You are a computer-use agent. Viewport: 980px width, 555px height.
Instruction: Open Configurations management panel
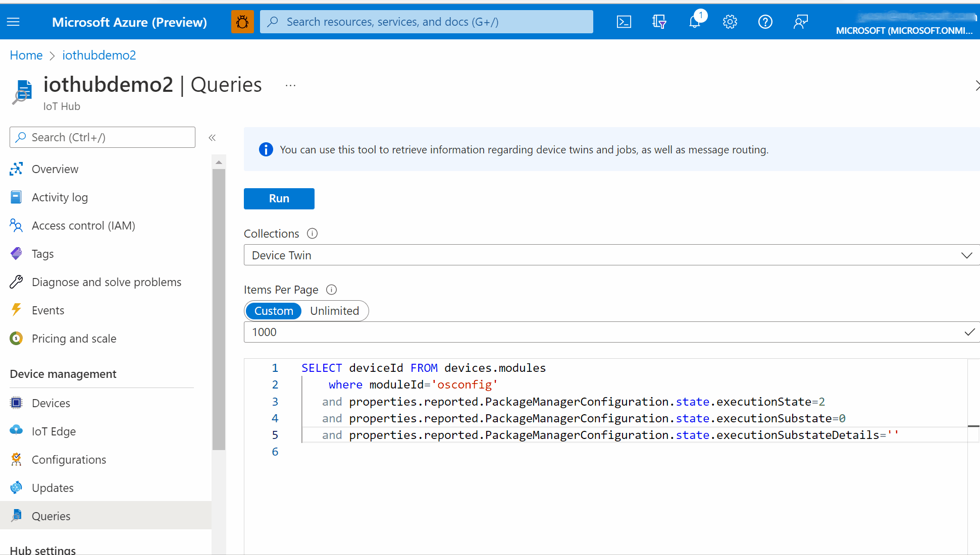click(69, 459)
